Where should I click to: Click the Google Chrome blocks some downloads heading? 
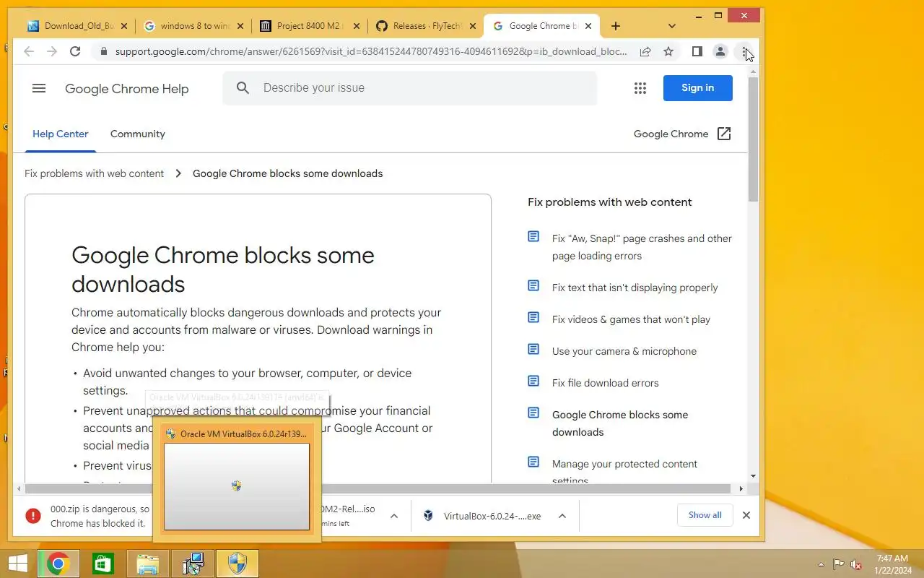(x=223, y=269)
